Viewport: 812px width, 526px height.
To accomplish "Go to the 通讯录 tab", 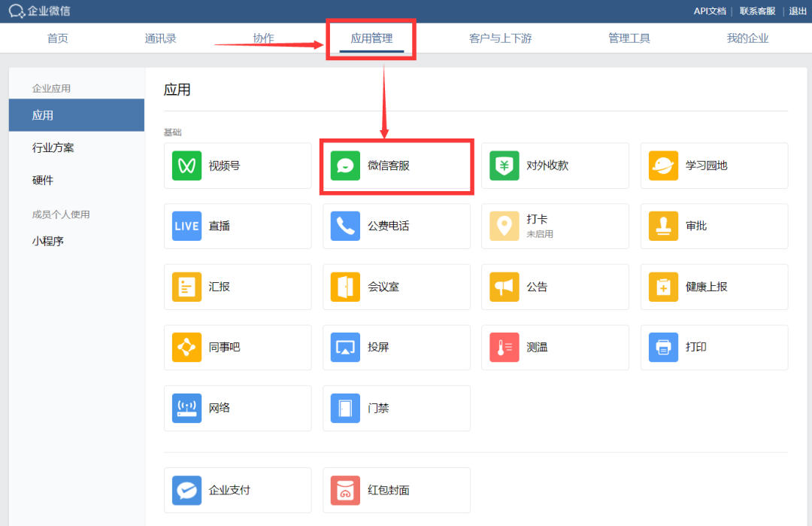I will pyautogui.click(x=161, y=38).
